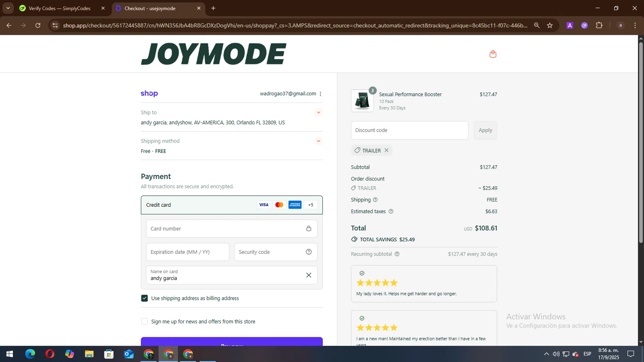Open File Explorer from the taskbar
Image resolution: width=644 pixels, height=362 pixels.
pos(89,354)
